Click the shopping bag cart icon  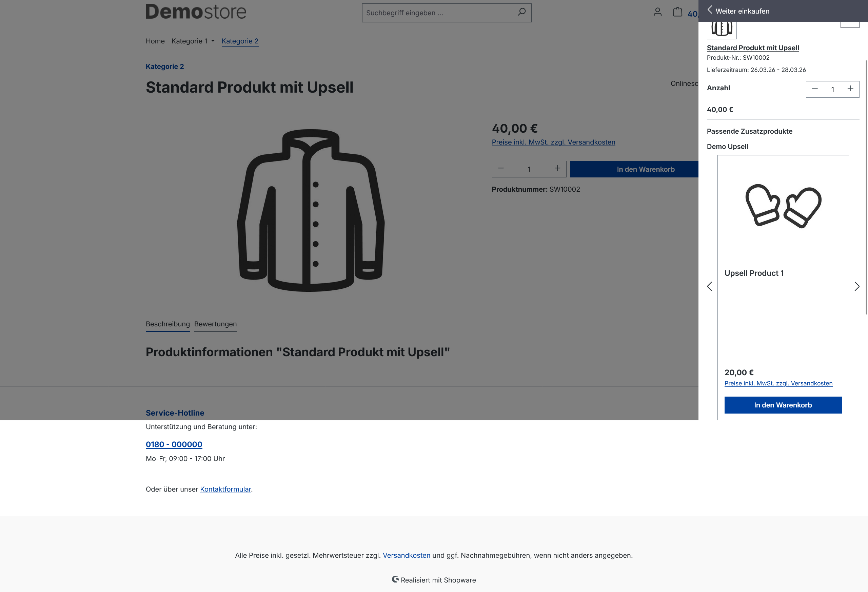(677, 12)
